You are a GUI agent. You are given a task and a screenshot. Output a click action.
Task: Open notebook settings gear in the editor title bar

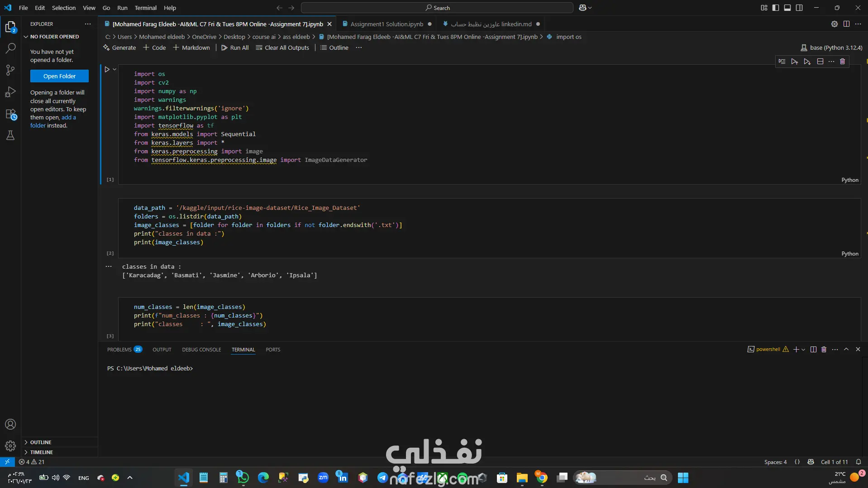tap(835, 24)
